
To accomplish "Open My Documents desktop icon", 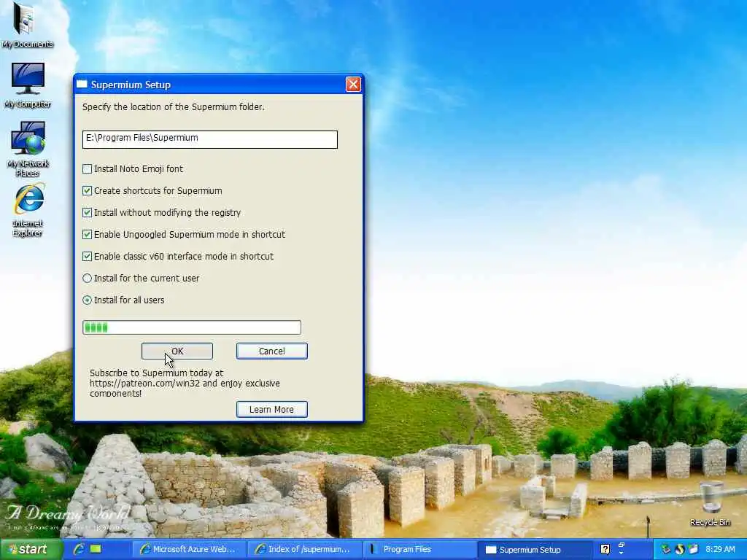I will pos(27,25).
